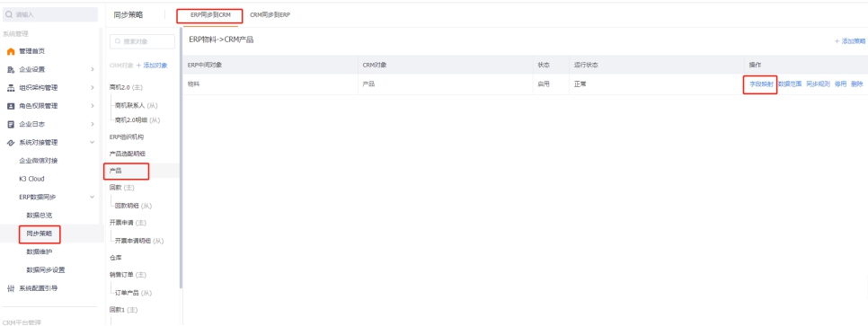Expand the 角色权限管理 chevron
This screenshot has height=326, width=868.
click(x=93, y=106)
